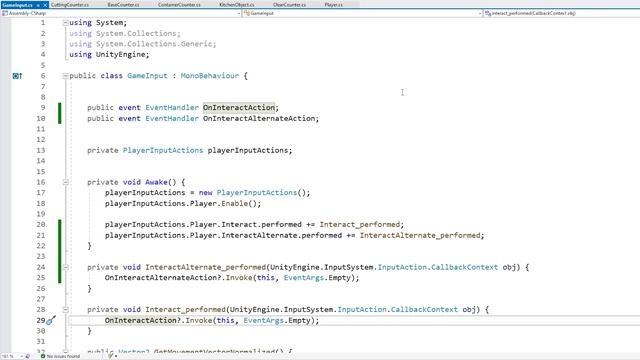Open the Player.cs tab
Image resolution: width=640 pixels, height=360 pixels.
pyautogui.click(x=333, y=5)
